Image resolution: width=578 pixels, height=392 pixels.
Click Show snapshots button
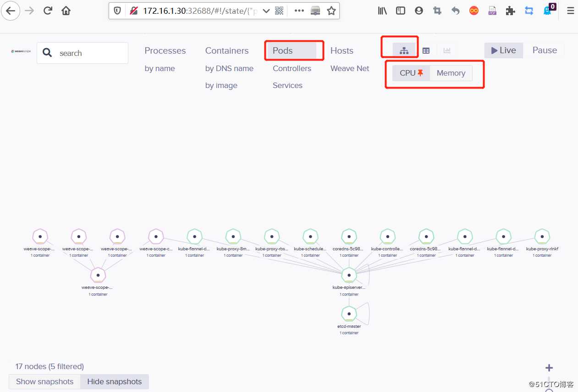click(45, 381)
